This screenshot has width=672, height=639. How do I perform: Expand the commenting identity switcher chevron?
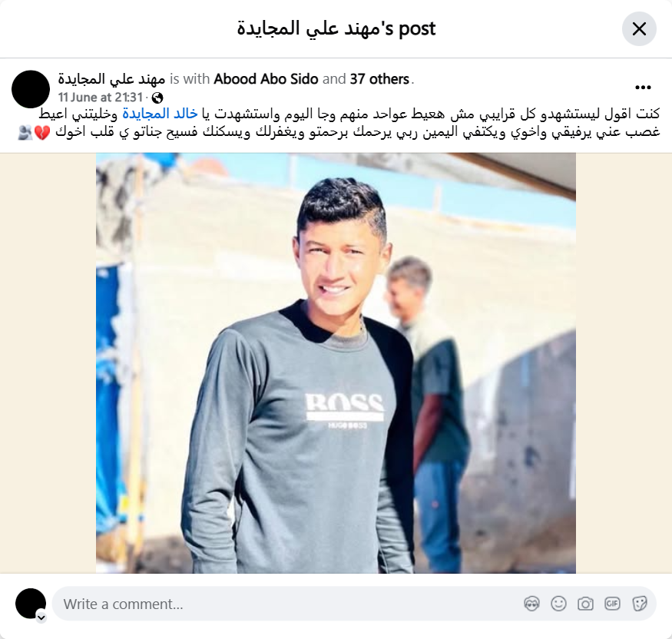click(41, 617)
